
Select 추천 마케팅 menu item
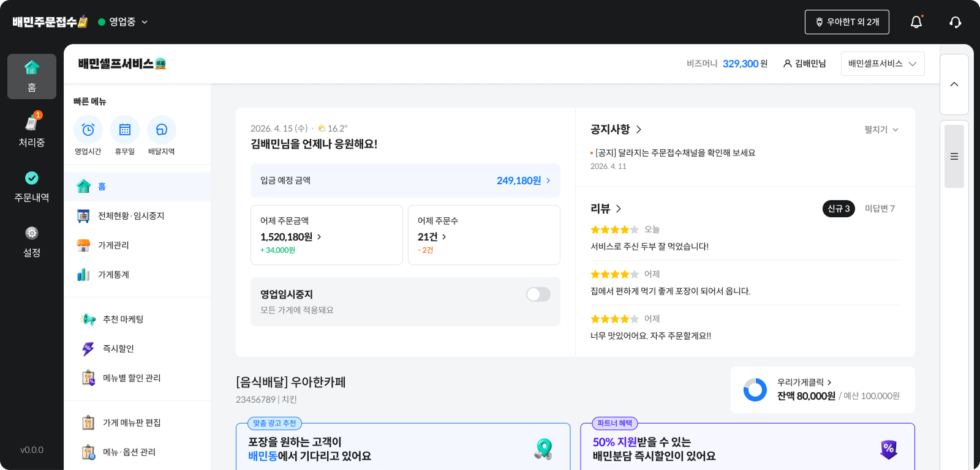point(137,319)
